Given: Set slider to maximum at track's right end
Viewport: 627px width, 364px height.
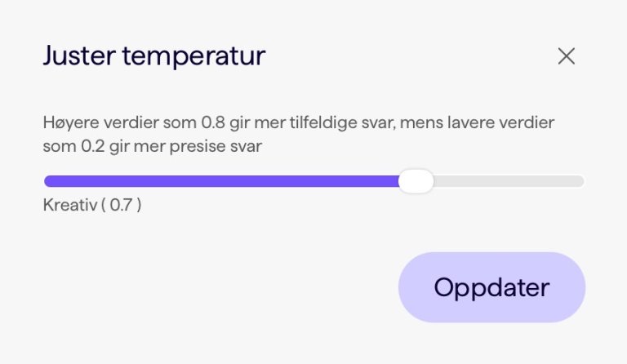Looking at the screenshot, I should [582, 181].
